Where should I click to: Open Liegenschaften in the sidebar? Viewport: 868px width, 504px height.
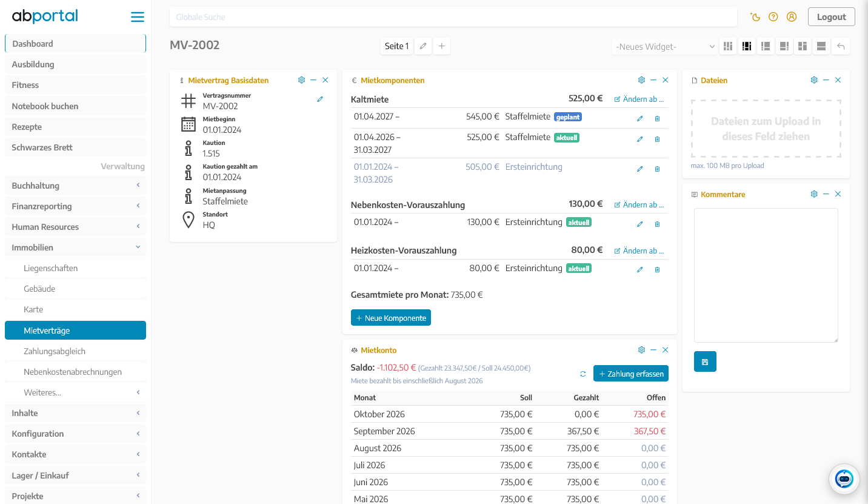click(x=75, y=268)
